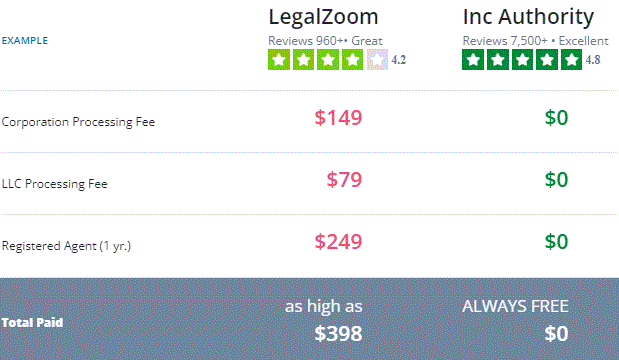Click the $149 corporation fee price
619x360 pixels.
pyautogui.click(x=338, y=118)
